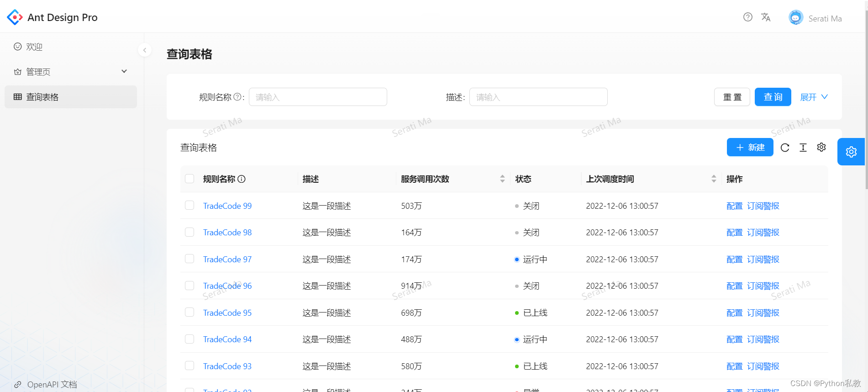Click 配置 in TradeCode 94 row

point(735,339)
